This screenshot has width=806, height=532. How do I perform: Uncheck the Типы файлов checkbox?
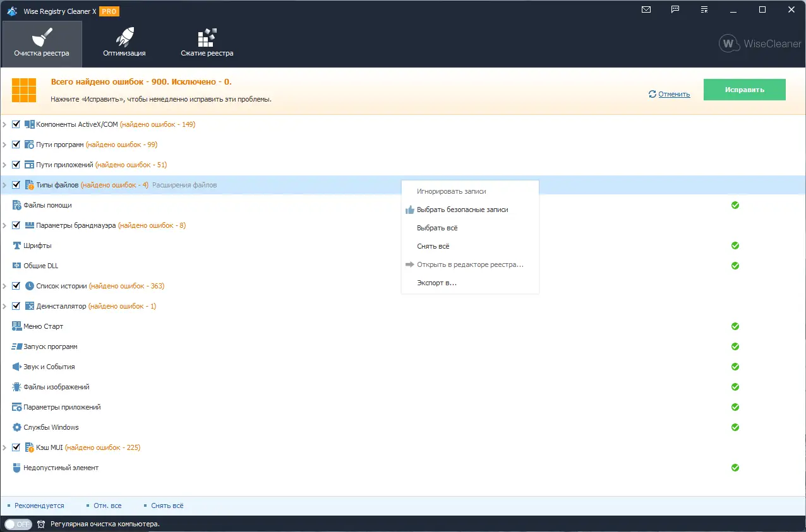pos(16,185)
